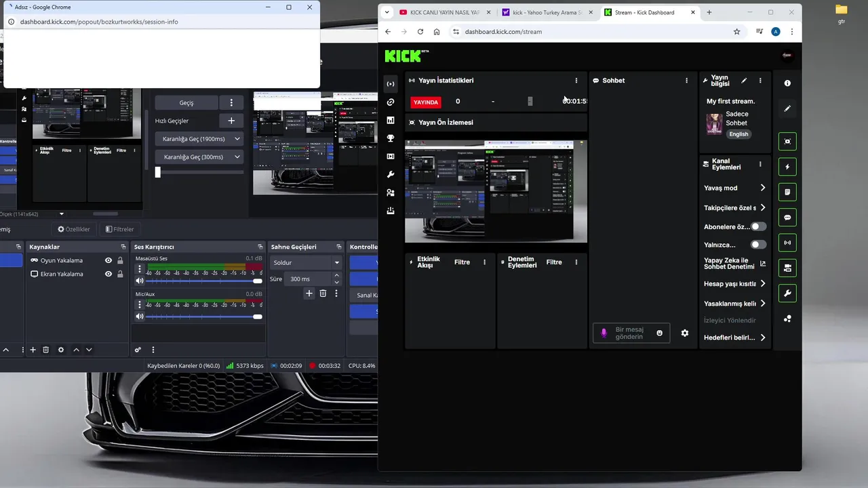Viewport: 868px width, 488px height.
Task: Enable the Yalnızca... toggle switch
Action: coord(758,245)
